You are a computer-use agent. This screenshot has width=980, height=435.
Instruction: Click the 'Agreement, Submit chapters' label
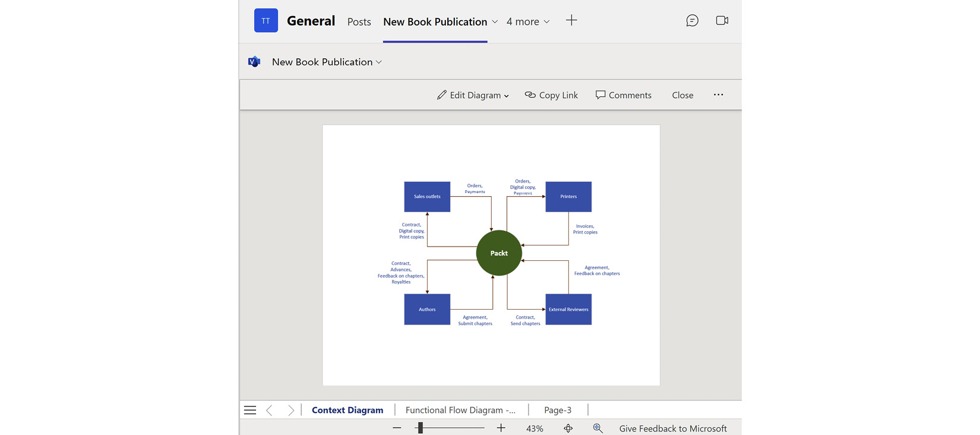click(x=475, y=320)
